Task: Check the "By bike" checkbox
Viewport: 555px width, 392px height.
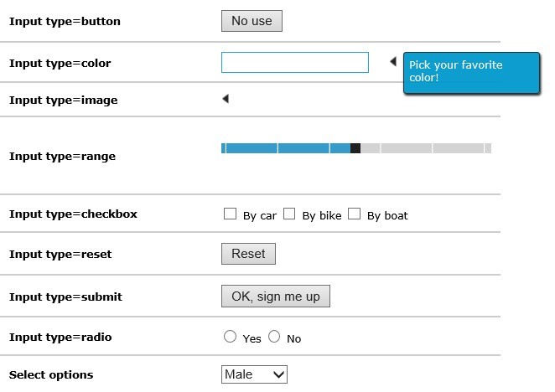Action: tap(289, 214)
